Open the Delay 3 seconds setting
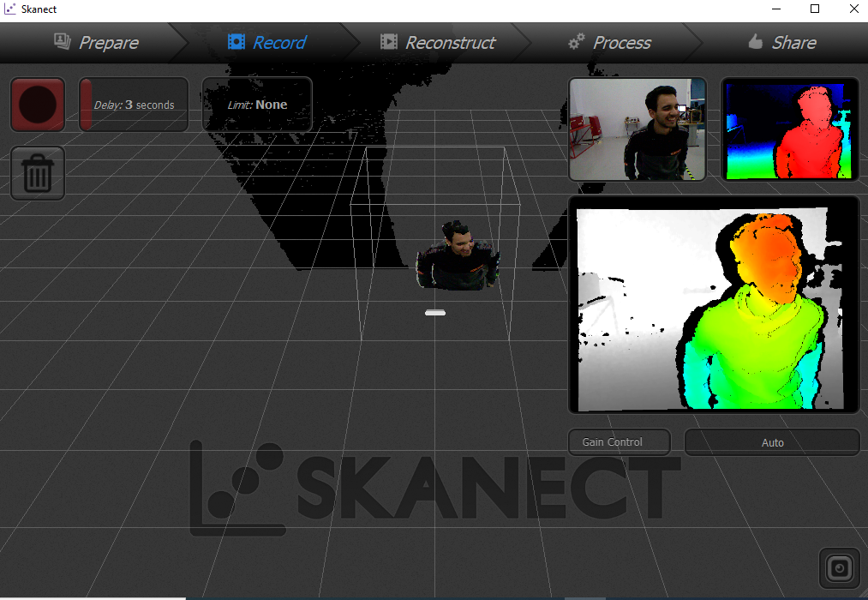Screen dimensions: 868x600 [134, 105]
